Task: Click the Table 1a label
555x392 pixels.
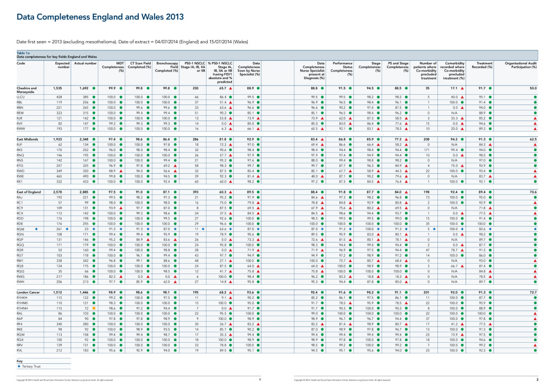Action: coord(23,53)
